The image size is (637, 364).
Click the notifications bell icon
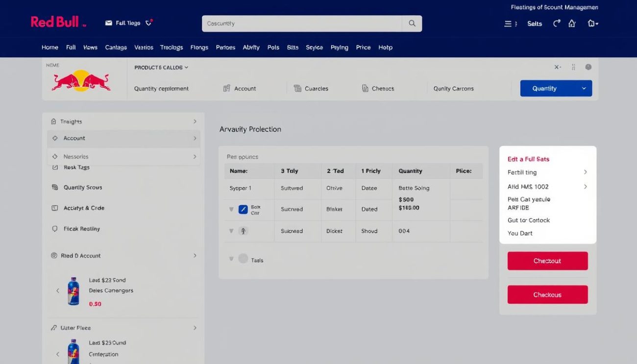click(x=148, y=22)
